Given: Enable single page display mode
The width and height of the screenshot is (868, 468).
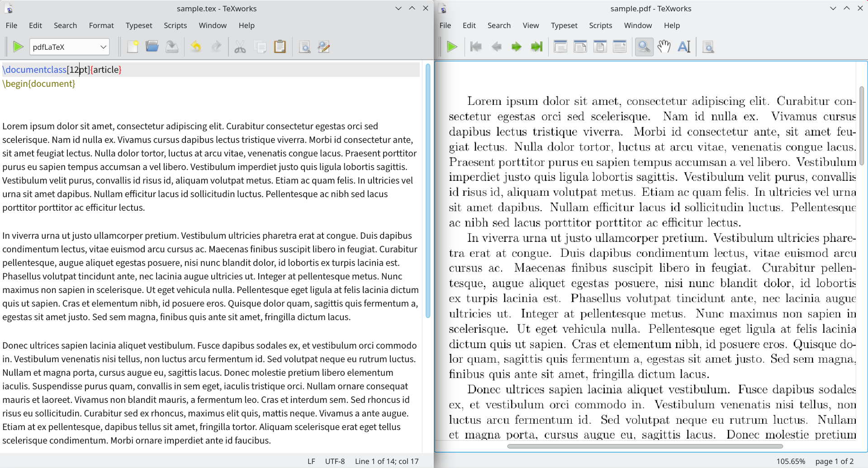Looking at the screenshot, I should tap(600, 47).
